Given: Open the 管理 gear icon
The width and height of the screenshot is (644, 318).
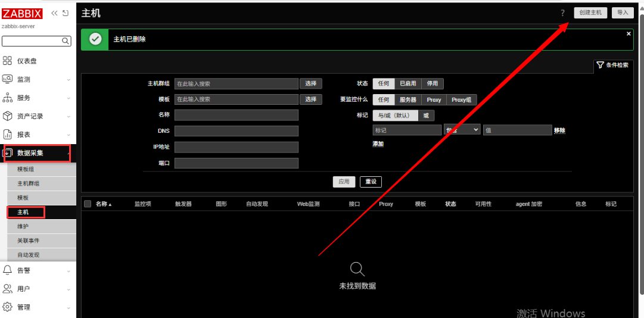Looking at the screenshot, I should click(x=8, y=307).
